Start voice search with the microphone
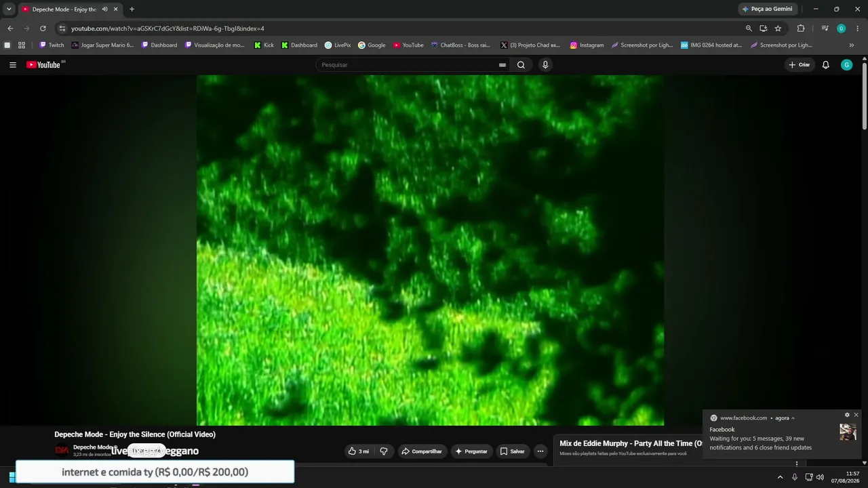Image resolution: width=868 pixels, height=488 pixels. (x=545, y=65)
